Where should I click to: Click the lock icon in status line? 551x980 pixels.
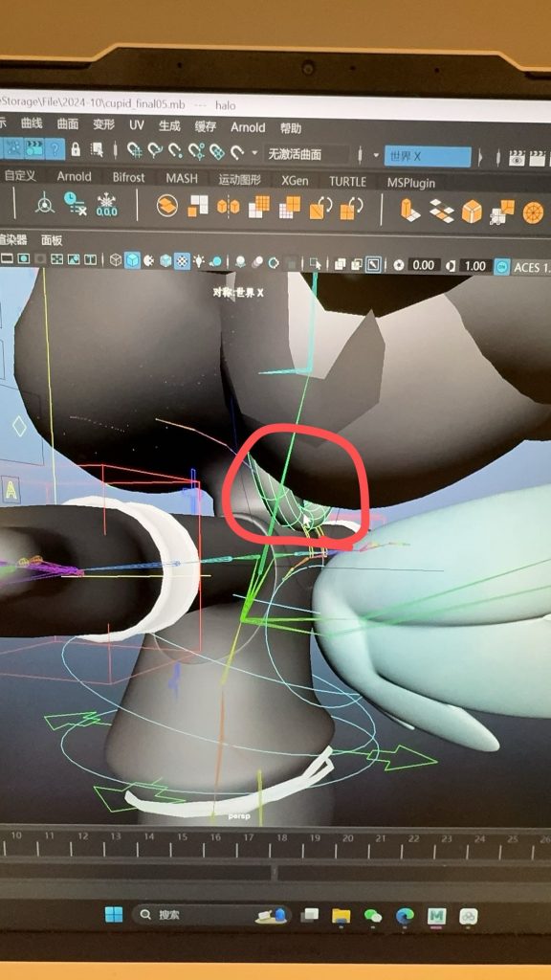click(x=76, y=149)
